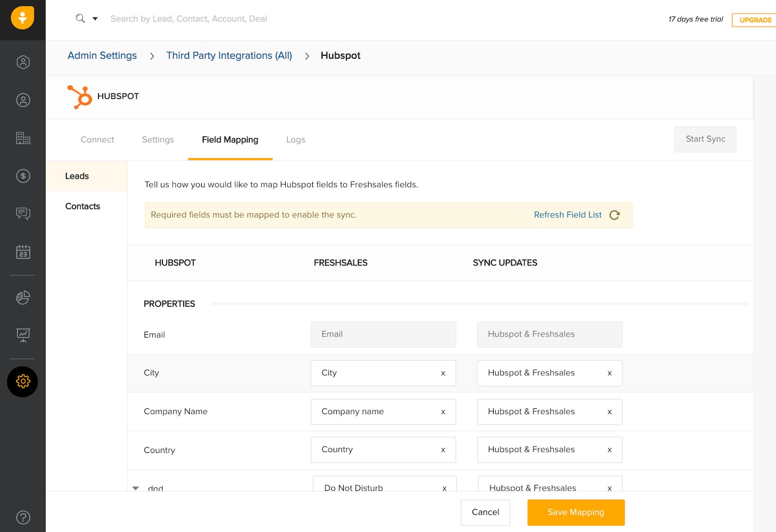The height and width of the screenshot is (532, 776).
Task: Click the Save Mapping button
Action: point(576,513)
